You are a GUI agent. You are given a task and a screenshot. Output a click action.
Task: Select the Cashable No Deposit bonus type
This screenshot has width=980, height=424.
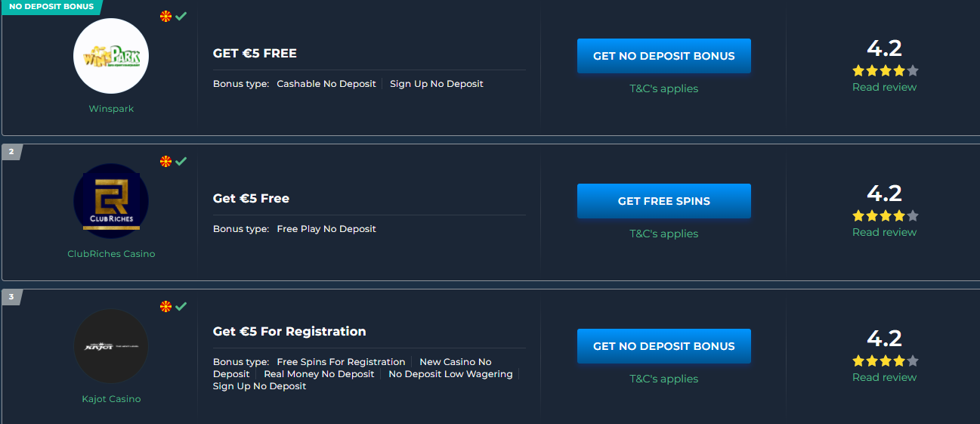(x=326, y=84)
